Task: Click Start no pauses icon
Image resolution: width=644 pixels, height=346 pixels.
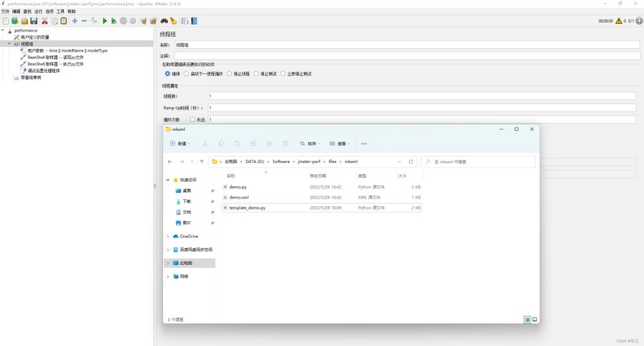Action: pyautogui.click(x=114, y=21)
